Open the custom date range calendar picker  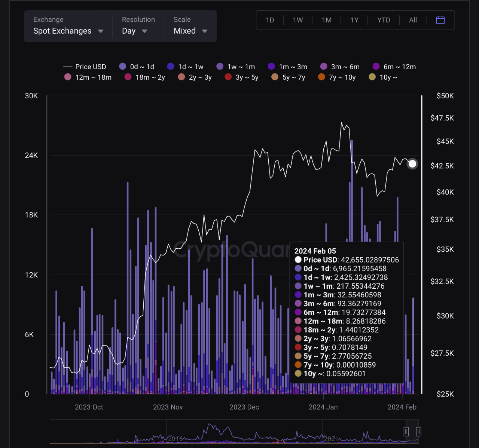pos(440,20)
